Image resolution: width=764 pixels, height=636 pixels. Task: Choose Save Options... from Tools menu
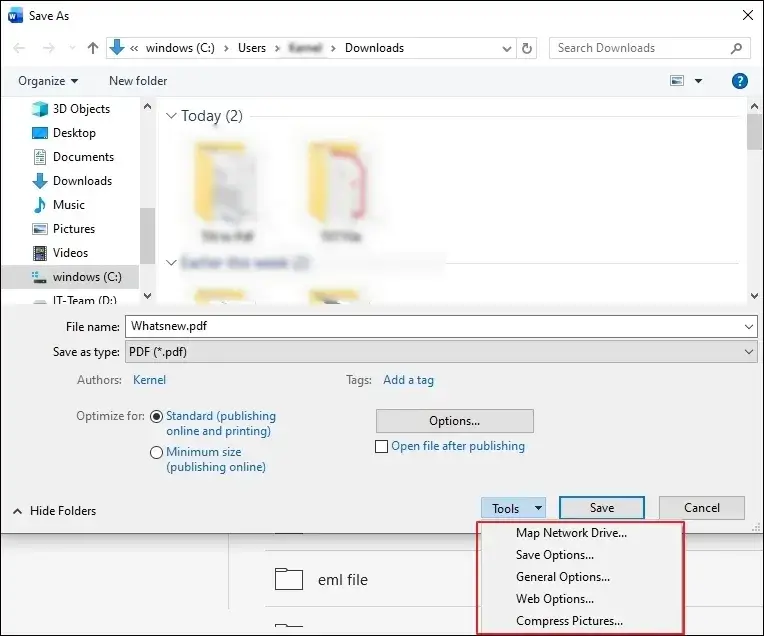tap(554, 555)
